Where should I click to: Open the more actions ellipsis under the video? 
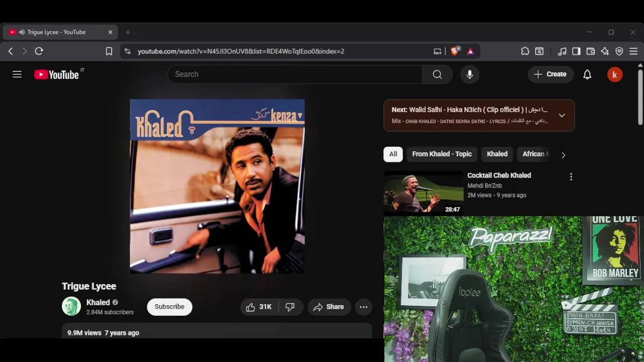coord(364,307)
